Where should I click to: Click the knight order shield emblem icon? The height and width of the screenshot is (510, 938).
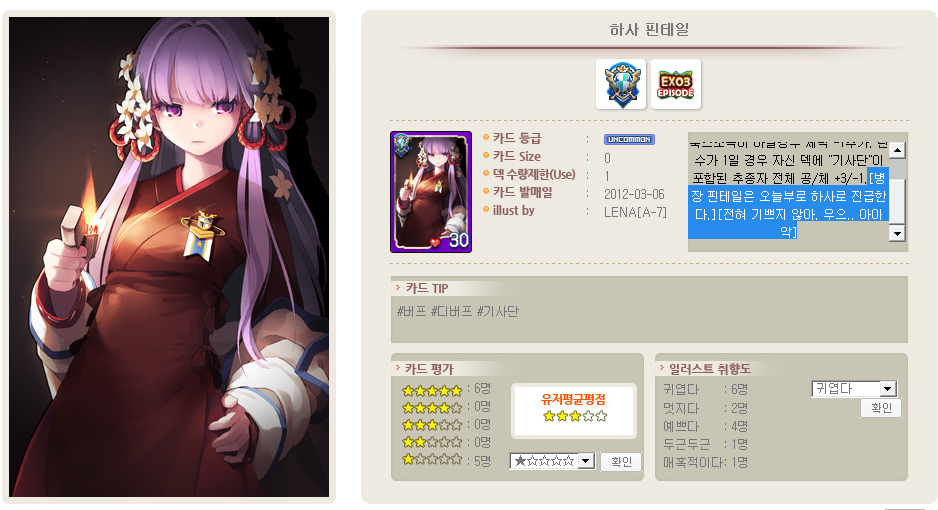(621, 84)
